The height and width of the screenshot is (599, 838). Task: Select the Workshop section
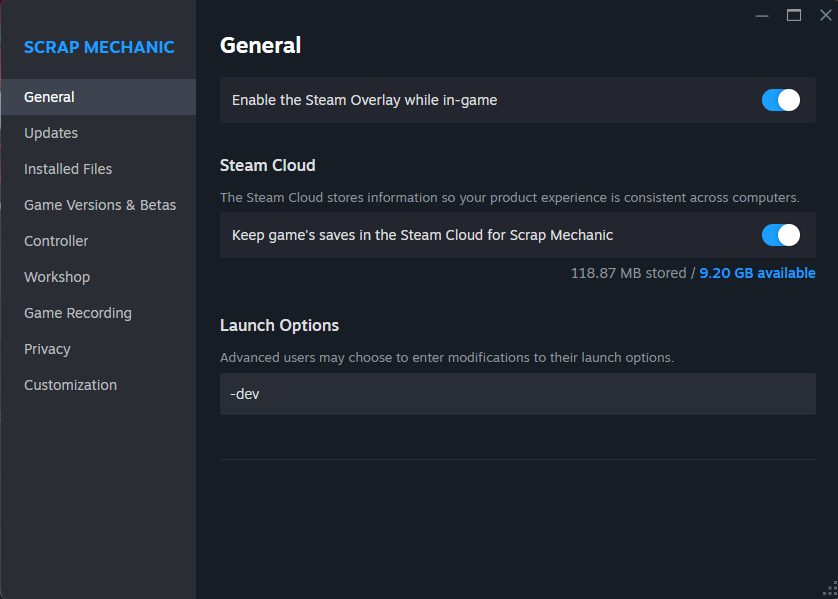[98, 277]
